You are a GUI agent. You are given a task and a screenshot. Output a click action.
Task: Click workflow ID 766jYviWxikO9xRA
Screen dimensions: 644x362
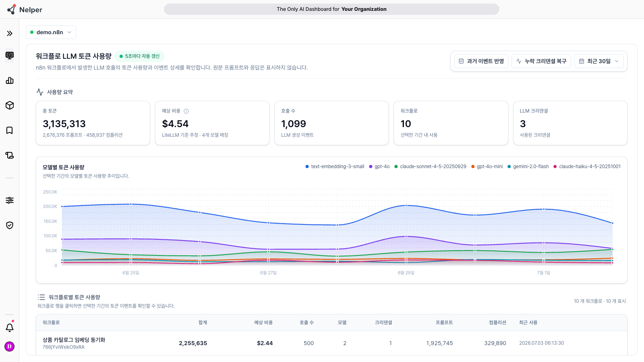click(x=64, y=347)
